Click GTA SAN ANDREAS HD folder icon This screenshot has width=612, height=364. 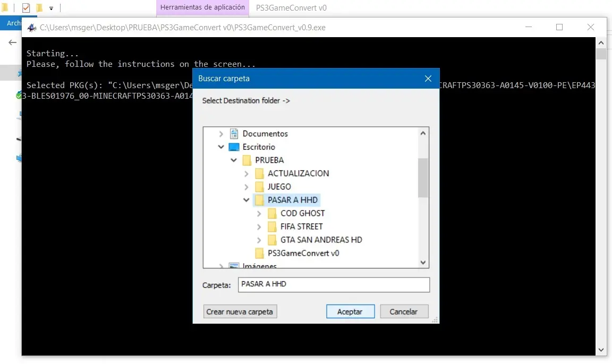pos(271,240)
